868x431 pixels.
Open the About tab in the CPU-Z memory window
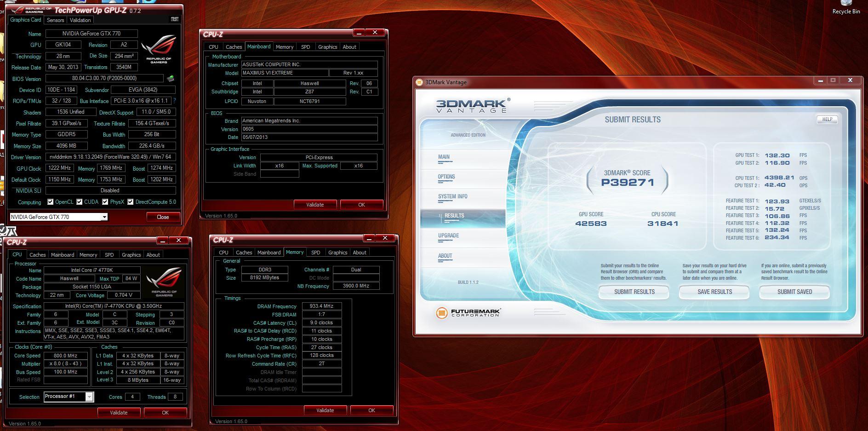pyautogui.click(x=360, y=253)
